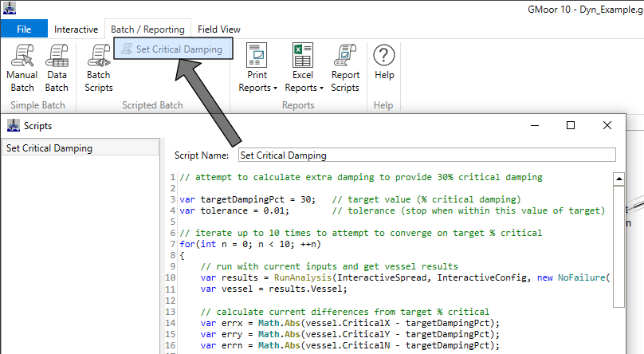
Task: Click the code line with vessel.CriticalY
Action: point(350,334)
